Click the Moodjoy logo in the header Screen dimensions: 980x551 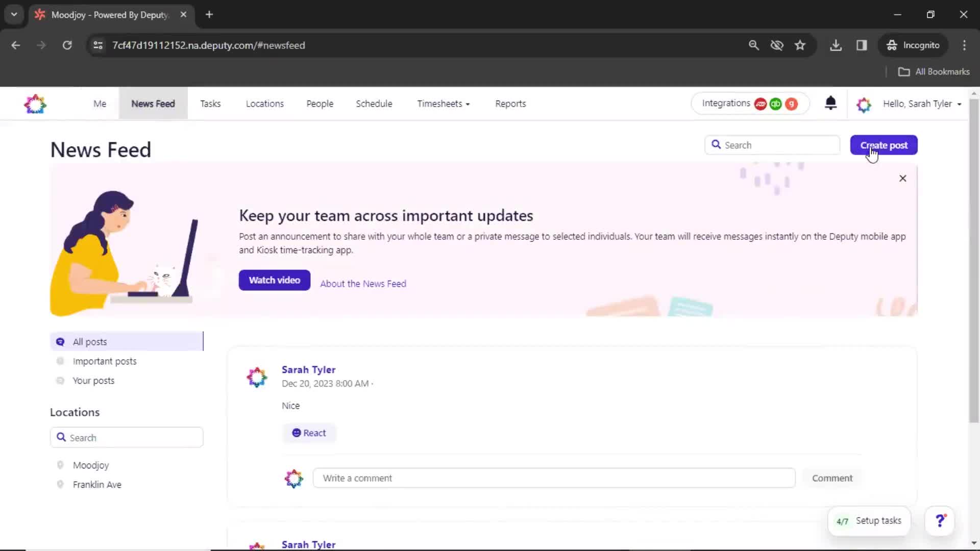click(35, 104)
